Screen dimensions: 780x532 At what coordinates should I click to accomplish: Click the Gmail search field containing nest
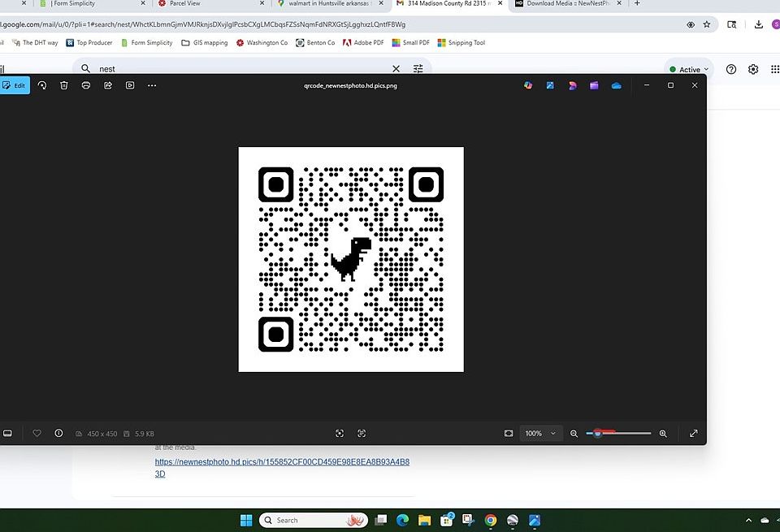(x=244, y=69)
